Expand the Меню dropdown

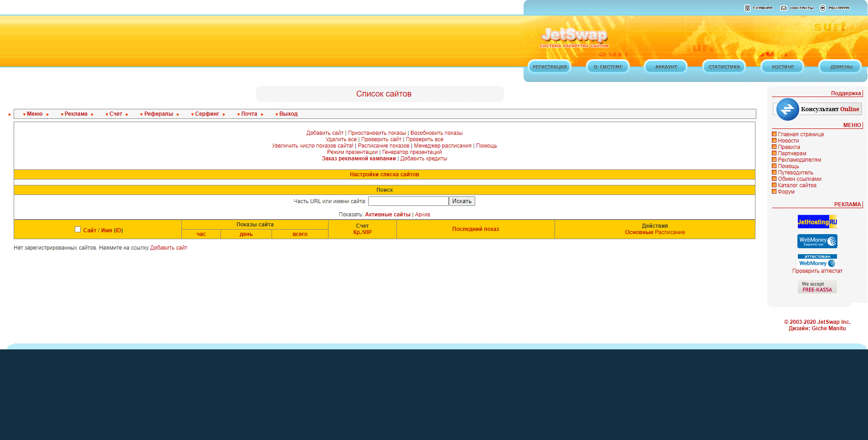(x=35, y=114)
